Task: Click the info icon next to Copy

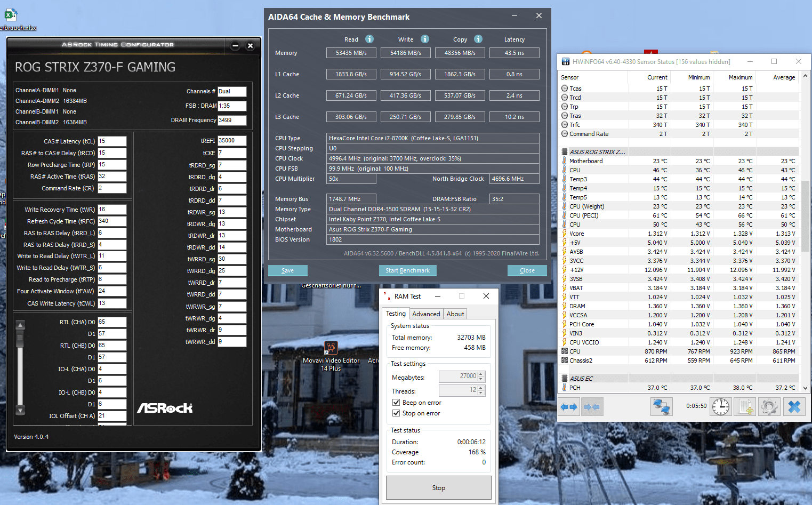Action: pos(478,39)
